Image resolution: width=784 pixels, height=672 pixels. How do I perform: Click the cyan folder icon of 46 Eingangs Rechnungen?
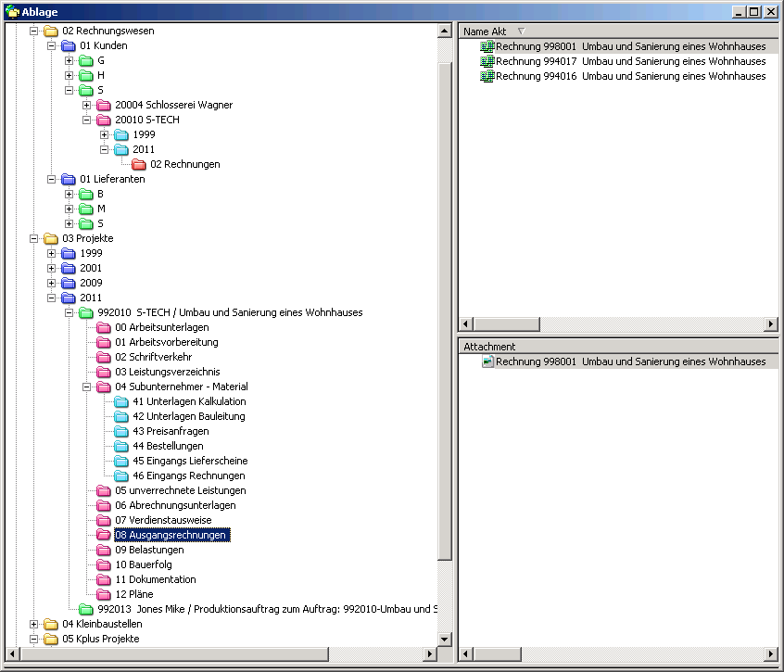click(121, 476)
